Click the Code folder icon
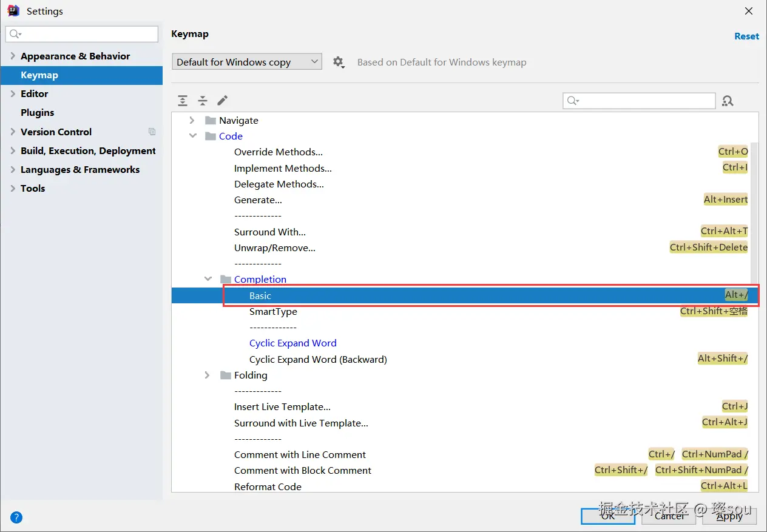 [211, 136]
